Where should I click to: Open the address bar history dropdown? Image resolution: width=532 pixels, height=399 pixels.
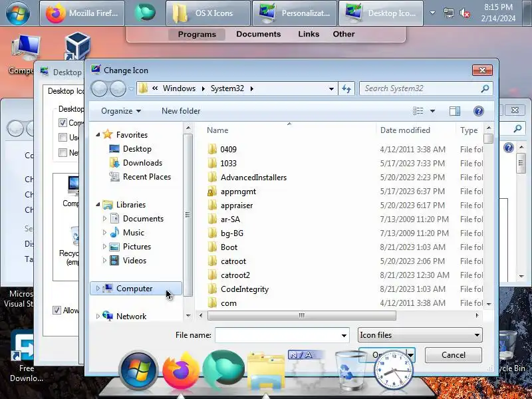point(331,88)
